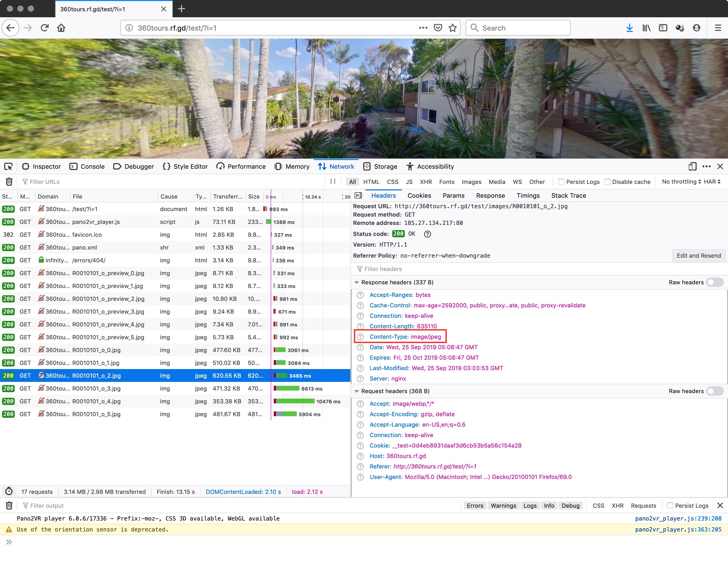The image size is (728, 588).
Task: Open the No throttling dropdown
Action: coord(681,182)
